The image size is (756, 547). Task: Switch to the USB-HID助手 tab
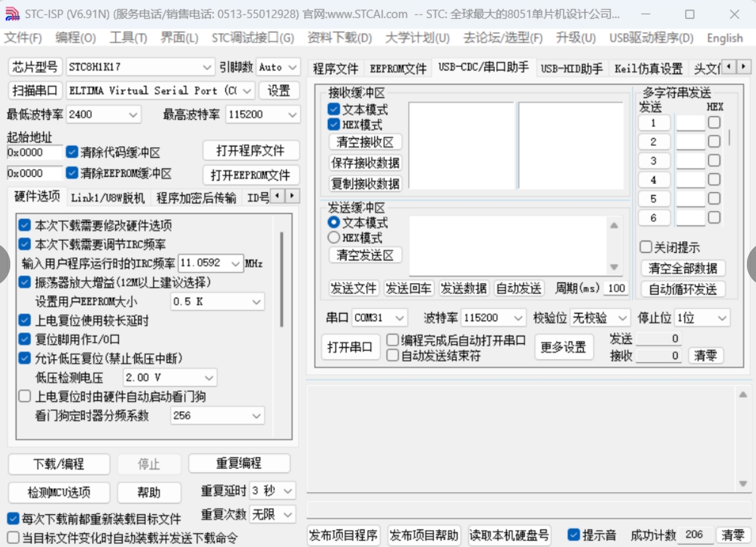coord(571,69)
